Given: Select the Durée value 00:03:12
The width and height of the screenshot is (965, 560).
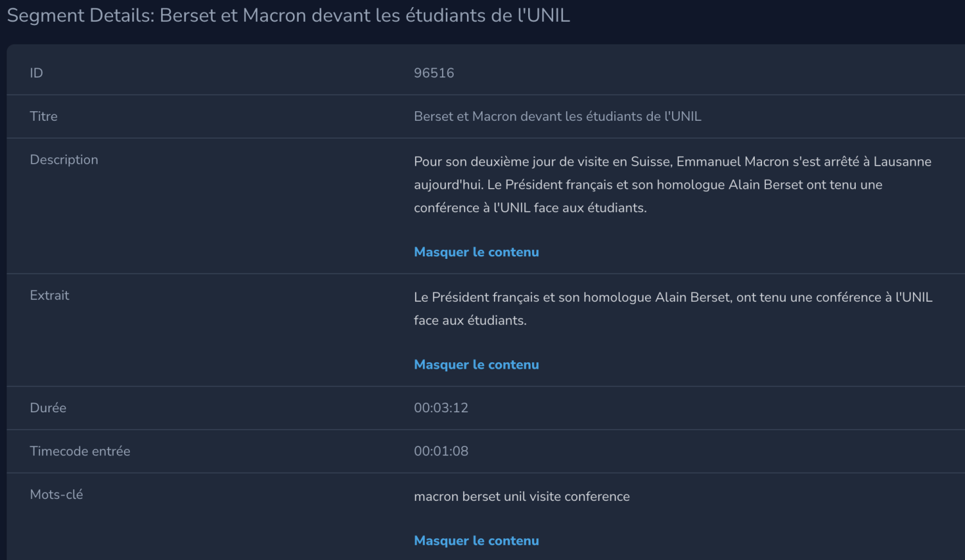Looking at the screenshot, I should point(441,407).
